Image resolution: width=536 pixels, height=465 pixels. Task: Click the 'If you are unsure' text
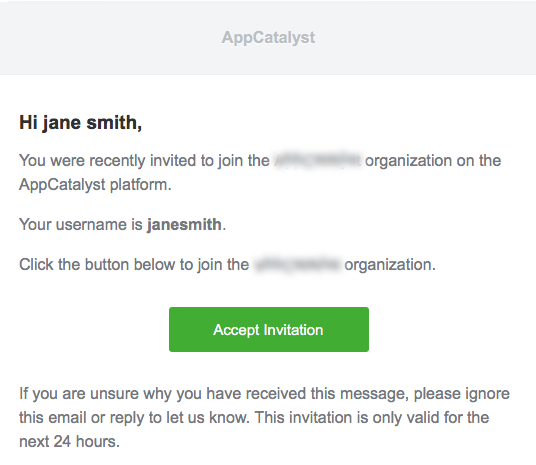[x=79, y=394]
